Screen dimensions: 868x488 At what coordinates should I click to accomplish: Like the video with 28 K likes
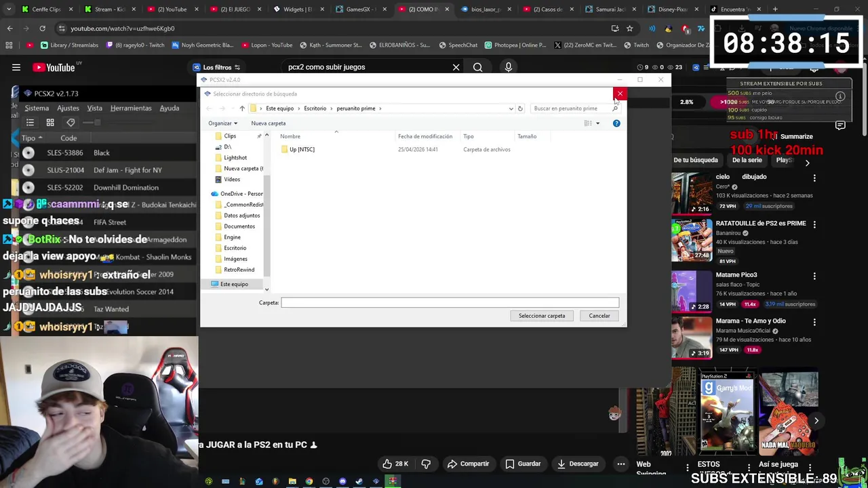click(395, 464)
